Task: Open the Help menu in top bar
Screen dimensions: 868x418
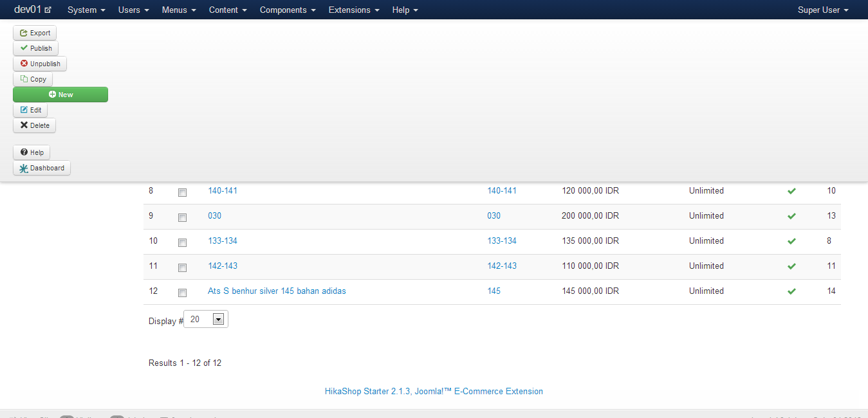Action: pyautogui.click(x=405, y=10)
